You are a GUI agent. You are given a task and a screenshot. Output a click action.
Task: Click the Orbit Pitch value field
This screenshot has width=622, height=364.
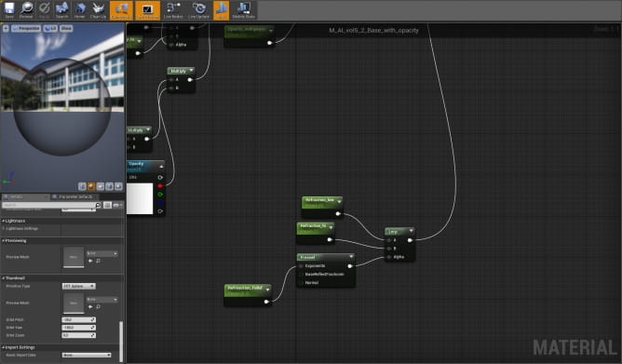pos(78,319)
